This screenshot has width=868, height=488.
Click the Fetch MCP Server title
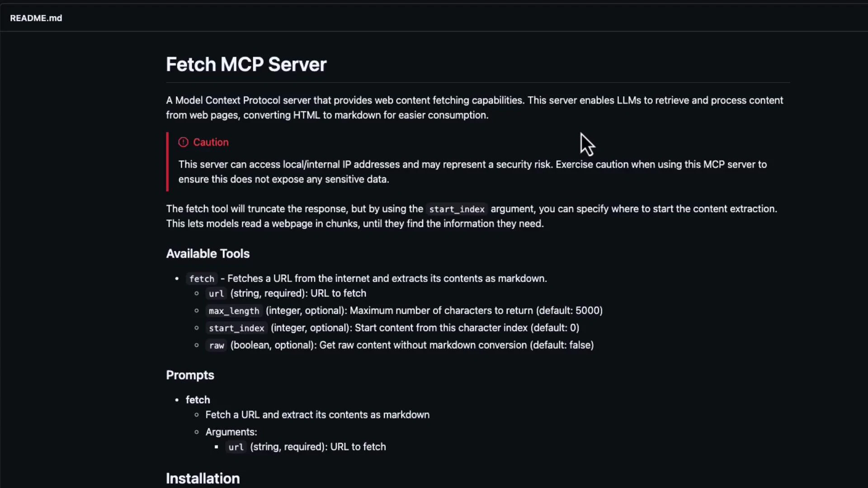[x=246, y=64]
